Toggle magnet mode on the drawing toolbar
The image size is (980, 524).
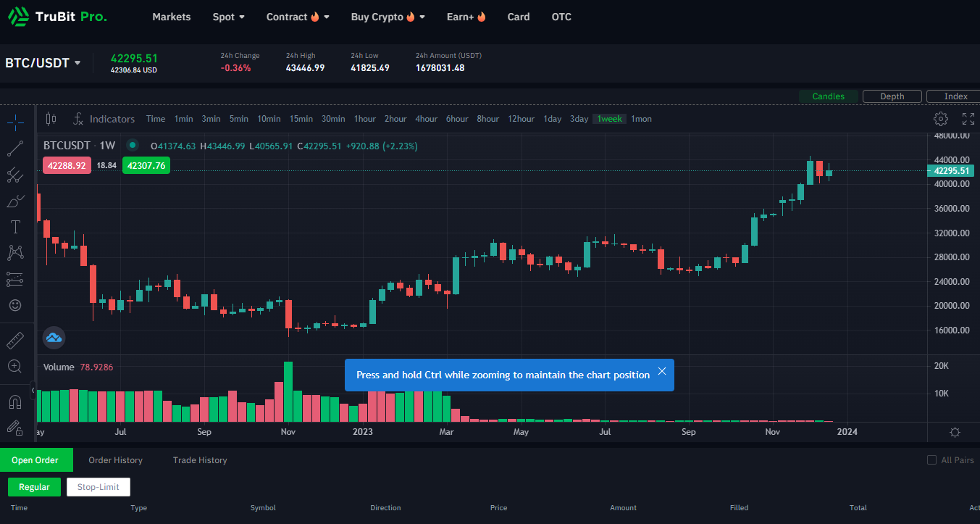[x=15, y=402]
